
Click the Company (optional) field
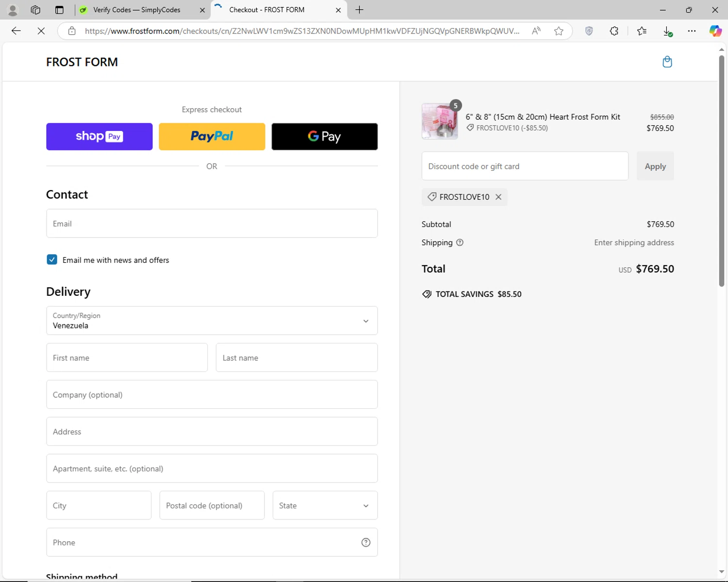tap(212, 395)
